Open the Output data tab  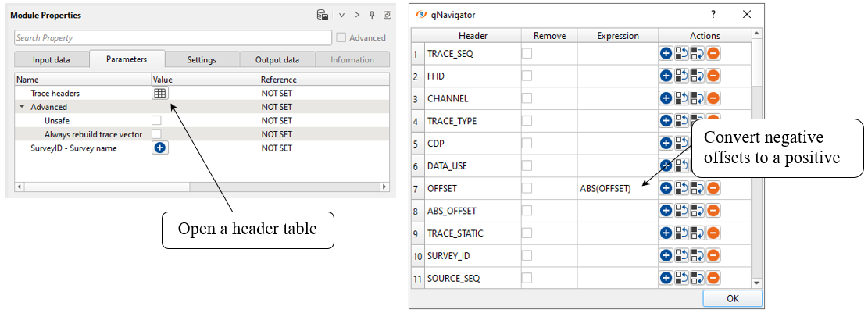(x=277, y=59)
